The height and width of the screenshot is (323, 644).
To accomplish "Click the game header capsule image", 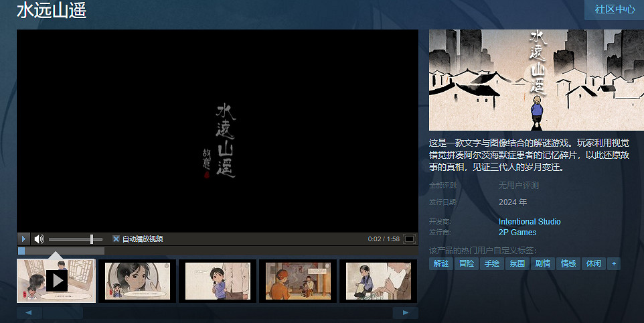I will pyautogui.click(x=536, y=80).
